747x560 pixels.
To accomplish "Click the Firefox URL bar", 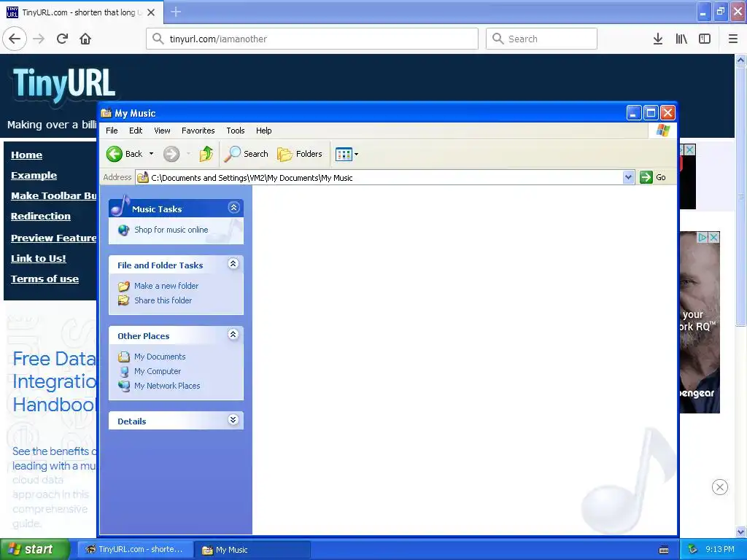I will point(312,39).
